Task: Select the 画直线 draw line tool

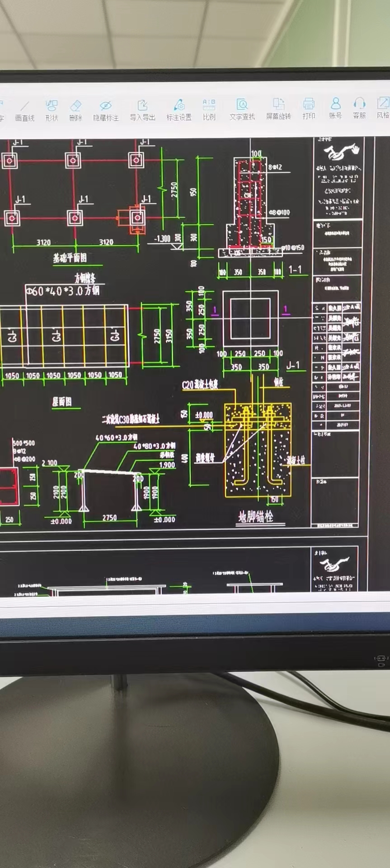Action: tap(25, 112)
